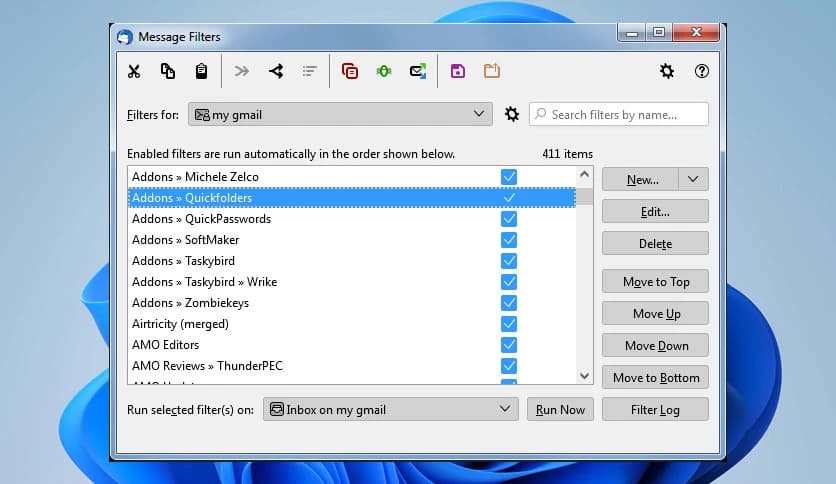The height and width of the screenshot is (484, 836).
Task: Select 'Addons » Zombiekeys' filter row
Action: [352, 303]
